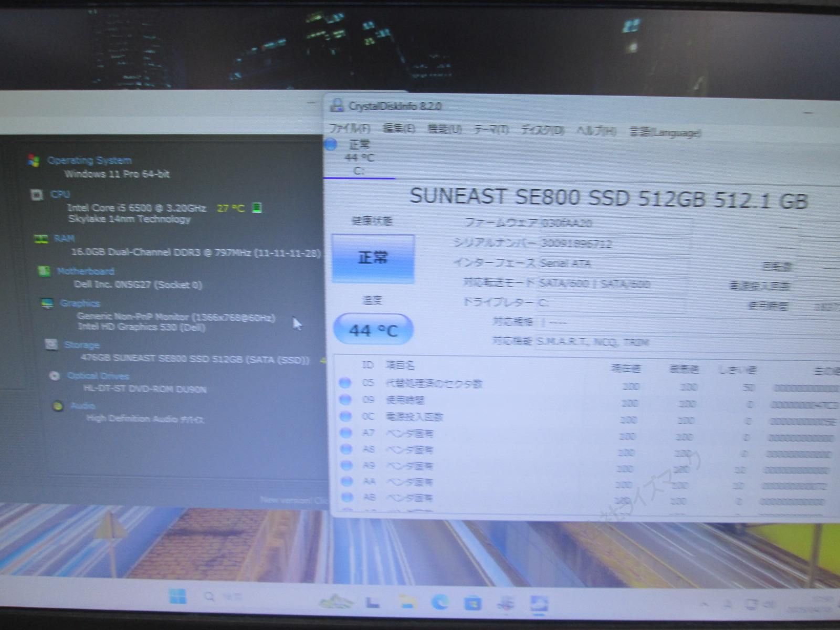840x630 pixels.
Task: Click the Audio speaker icon in Speccy
Action: (58, 406)
